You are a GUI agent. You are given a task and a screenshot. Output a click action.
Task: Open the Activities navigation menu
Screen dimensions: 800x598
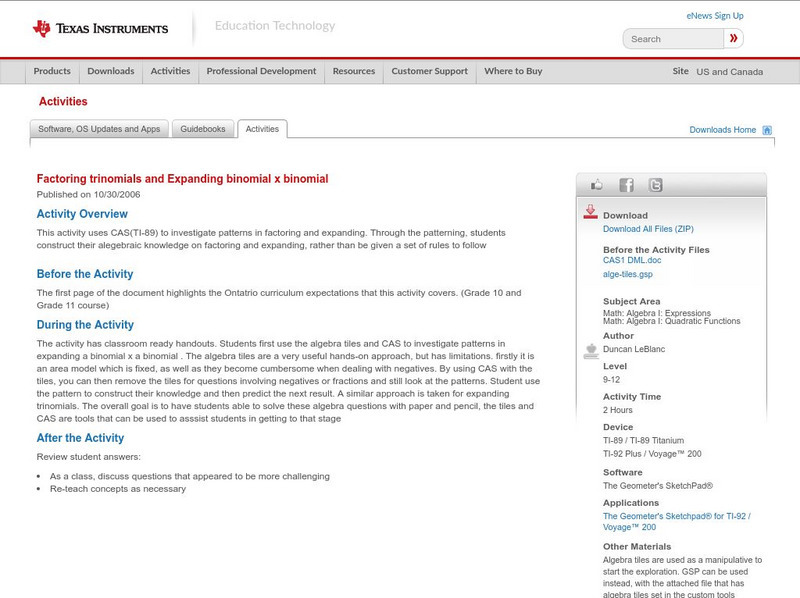(170, 71)
